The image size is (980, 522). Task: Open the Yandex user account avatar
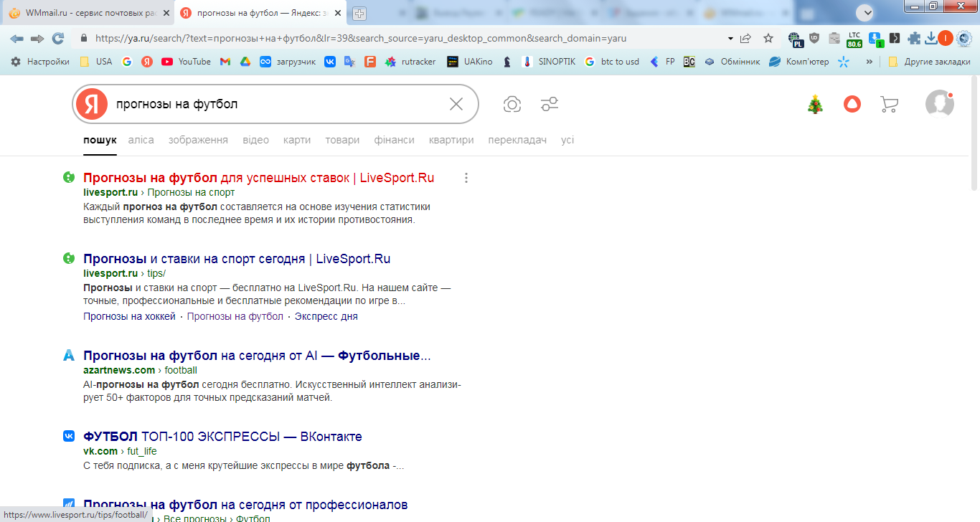pyautogui.click(x=939, y=104)
